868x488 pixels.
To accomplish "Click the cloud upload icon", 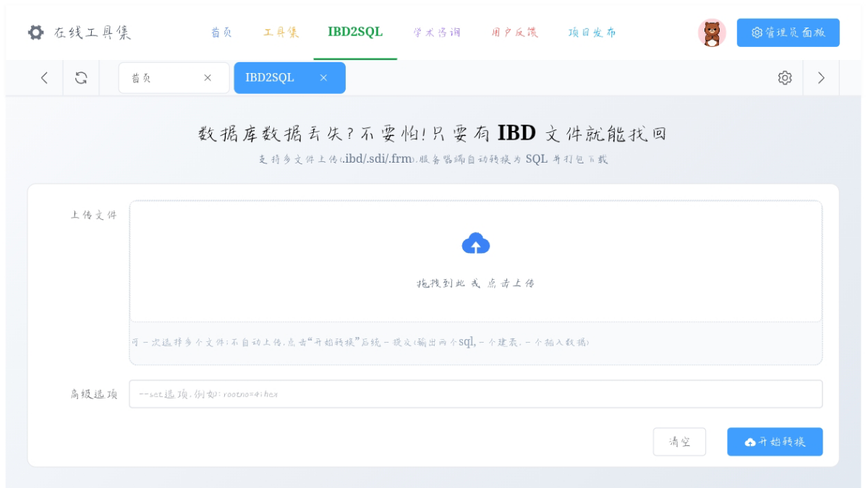I will point(476,244).
